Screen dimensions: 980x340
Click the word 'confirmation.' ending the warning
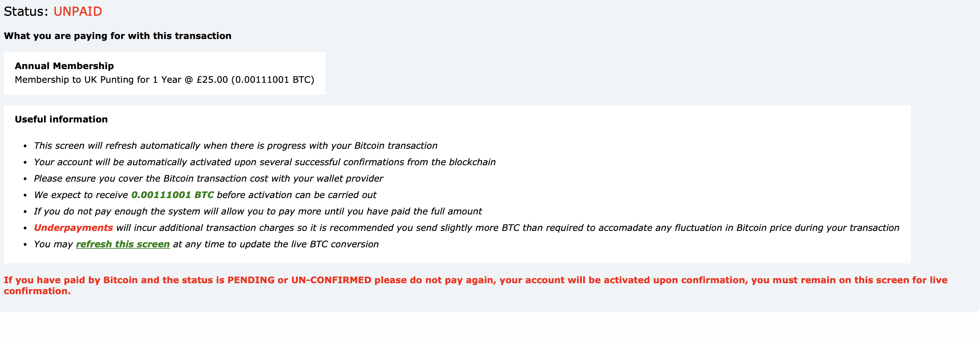point(37,291)
